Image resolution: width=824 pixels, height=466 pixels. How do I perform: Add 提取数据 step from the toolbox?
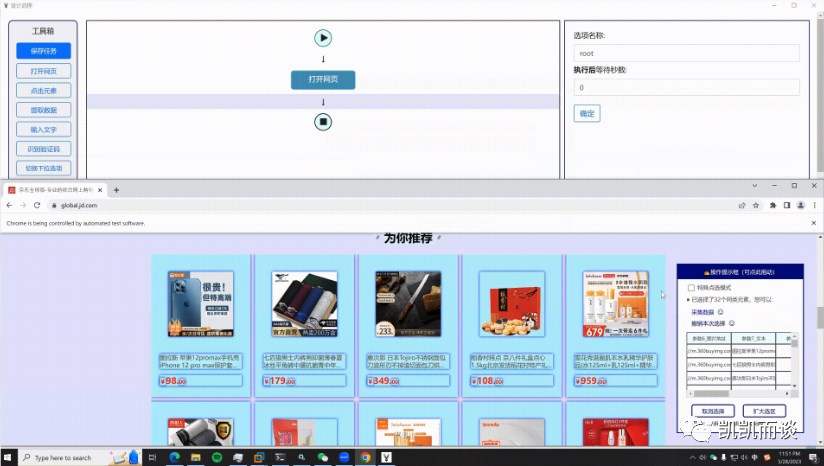[x=44, y=110]
